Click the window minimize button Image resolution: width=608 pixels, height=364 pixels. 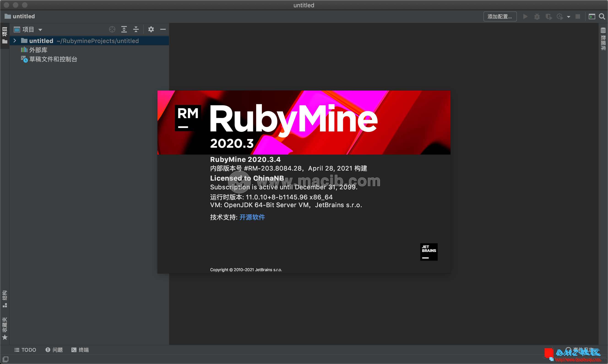16,5
